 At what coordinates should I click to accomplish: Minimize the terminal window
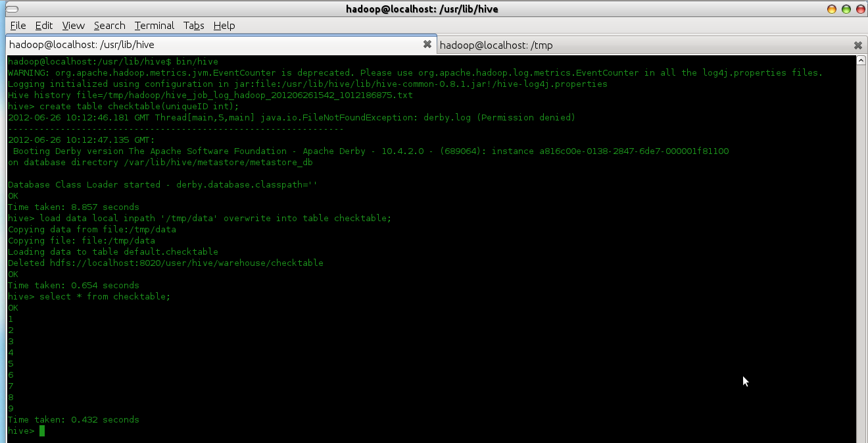coord(832,9)
